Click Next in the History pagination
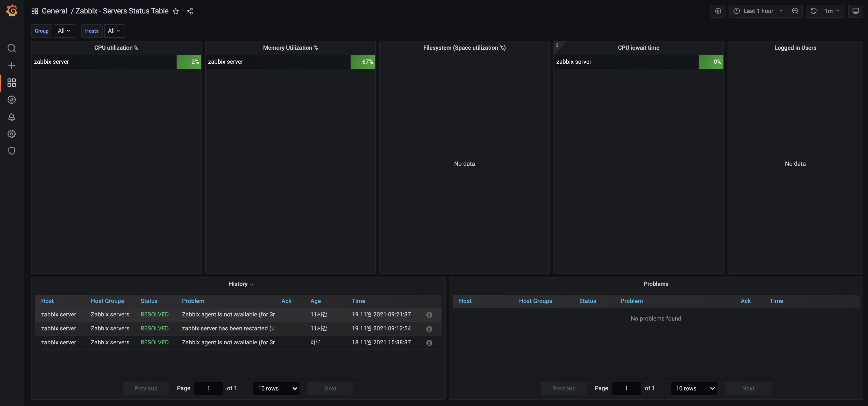 pos(330,388)
